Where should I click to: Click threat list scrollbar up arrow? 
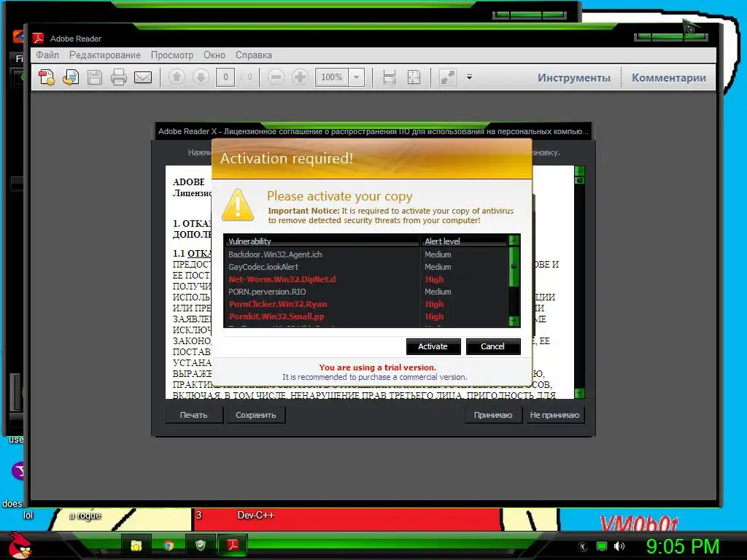click(514, 240)
